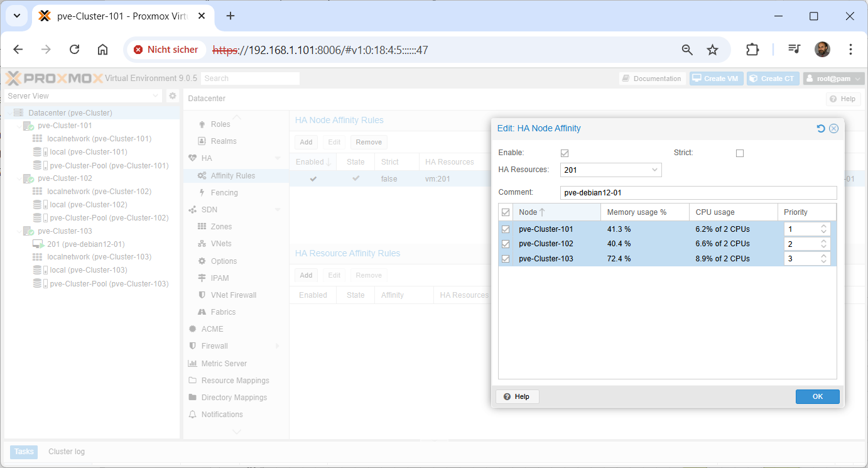
Task: Click the Help button in dialog
Action: [x=517, y=396]
